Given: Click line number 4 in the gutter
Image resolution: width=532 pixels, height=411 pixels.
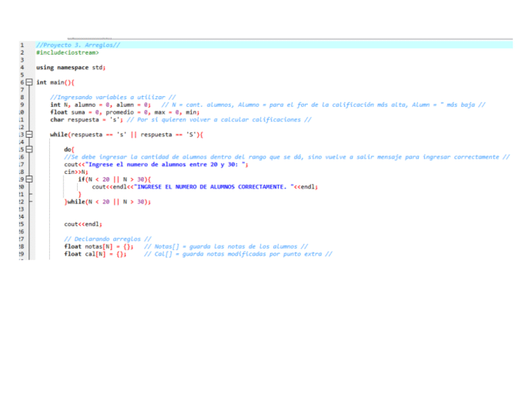Looking at the screenshot, I should click(22, 67).
